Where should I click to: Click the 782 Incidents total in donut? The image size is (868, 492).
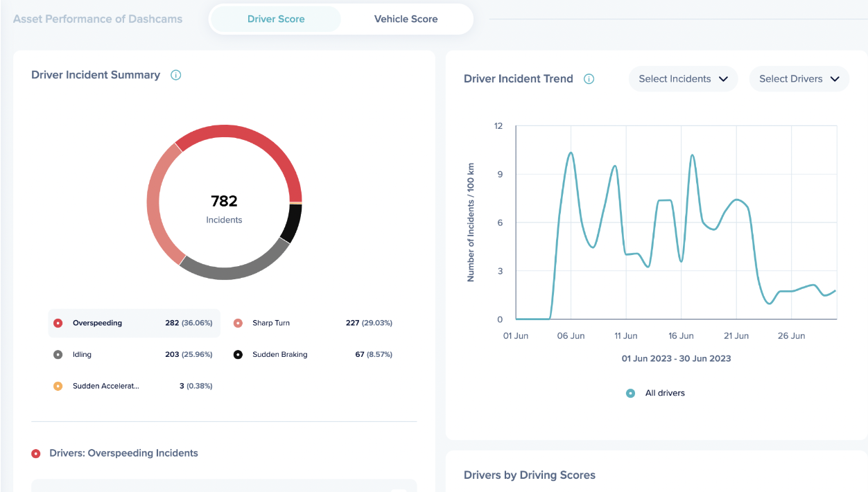point(224,209)
